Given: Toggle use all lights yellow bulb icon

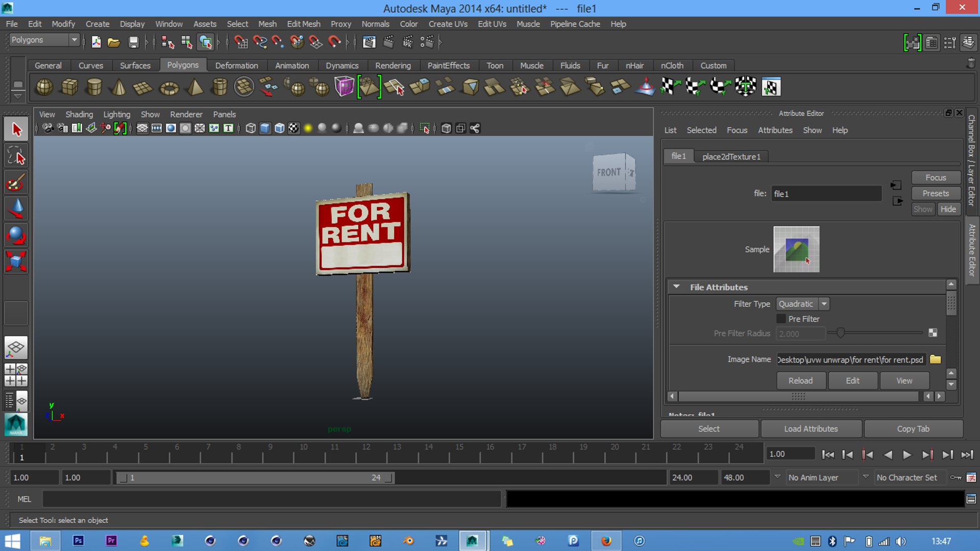Looking at the screenshot, I should [308, 128].
